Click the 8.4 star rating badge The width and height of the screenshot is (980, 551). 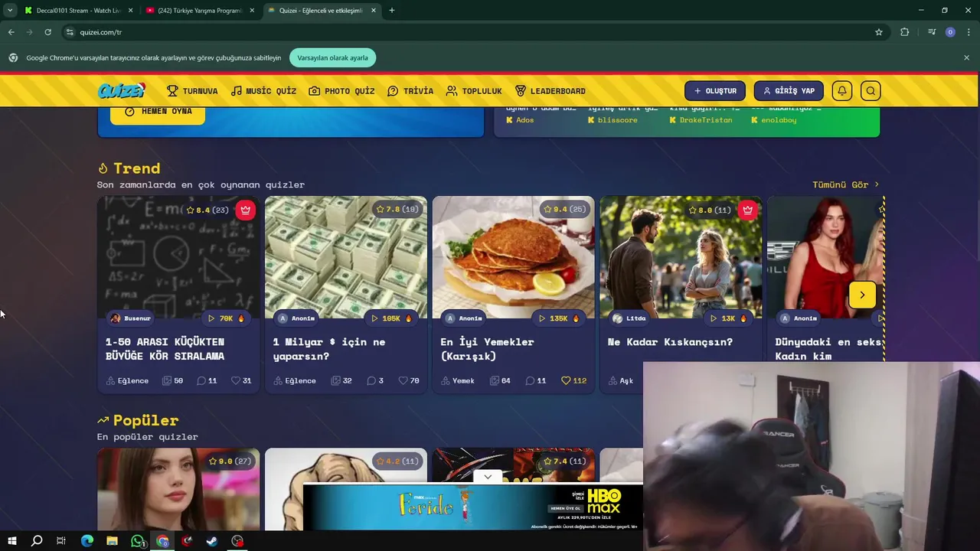207,210
